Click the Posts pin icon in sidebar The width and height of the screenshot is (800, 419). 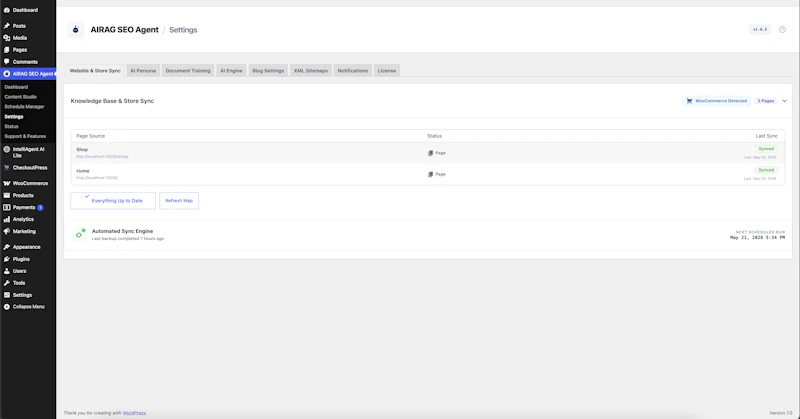coord(7,26)
